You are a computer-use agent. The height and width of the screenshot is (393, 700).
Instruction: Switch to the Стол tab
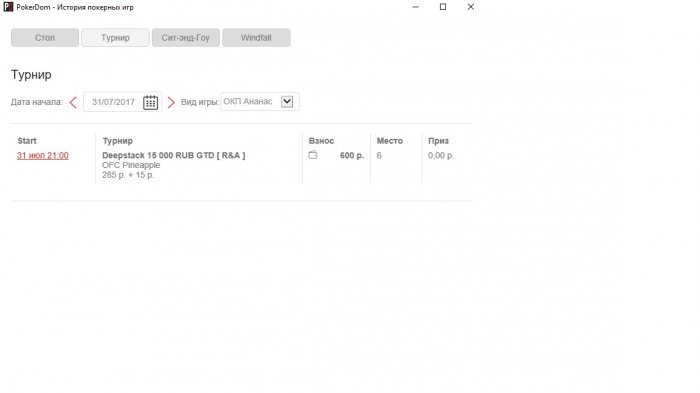click(x=45, y=38)
